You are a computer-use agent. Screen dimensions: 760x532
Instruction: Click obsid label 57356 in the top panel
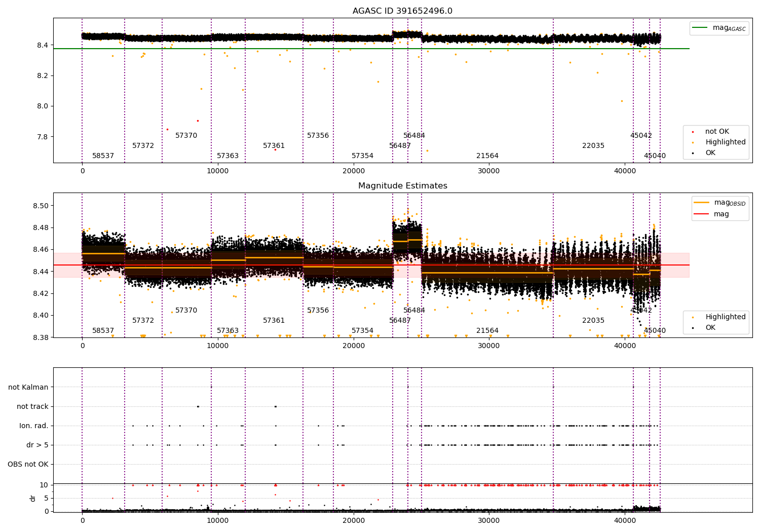click(x=318, y=136)
